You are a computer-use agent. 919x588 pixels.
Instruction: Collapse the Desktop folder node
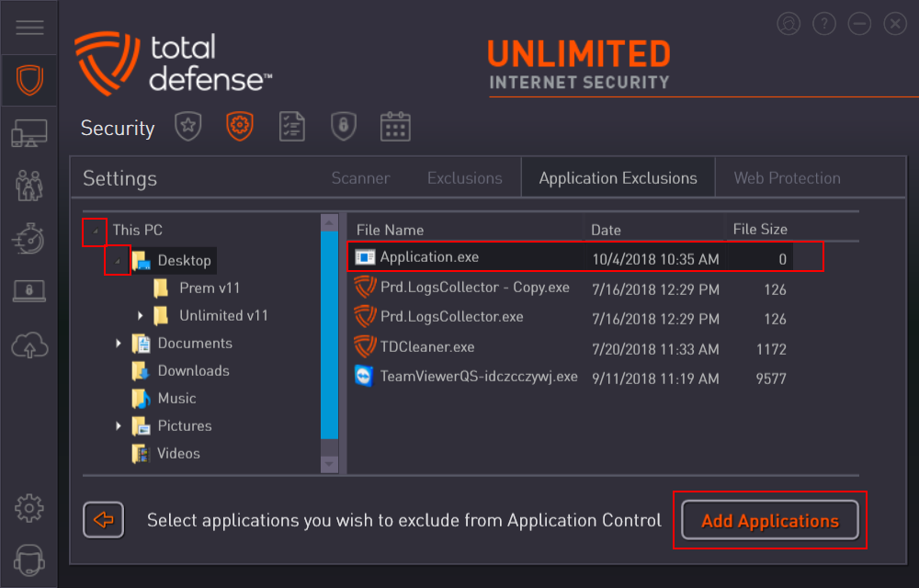[118, 261]
